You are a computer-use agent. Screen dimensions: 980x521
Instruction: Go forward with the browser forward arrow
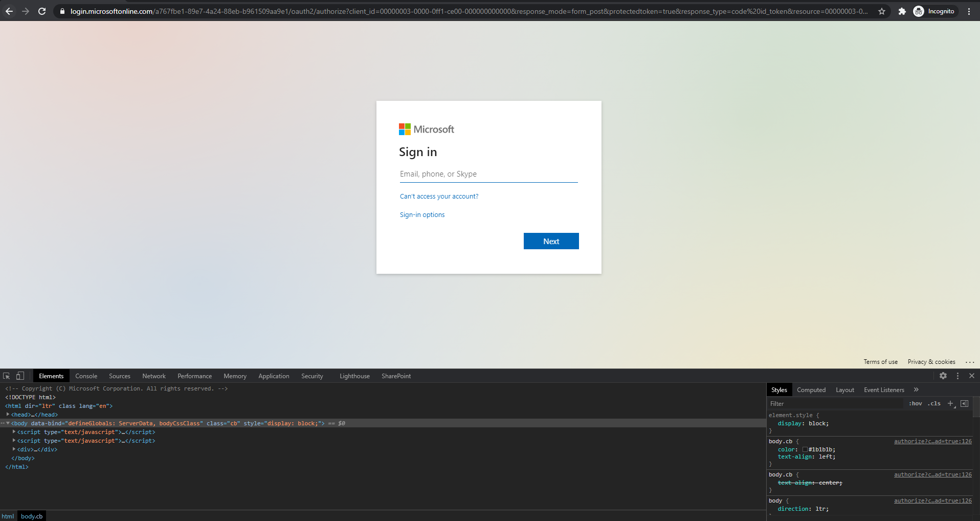pyautogui.click(x=26, y=11)
